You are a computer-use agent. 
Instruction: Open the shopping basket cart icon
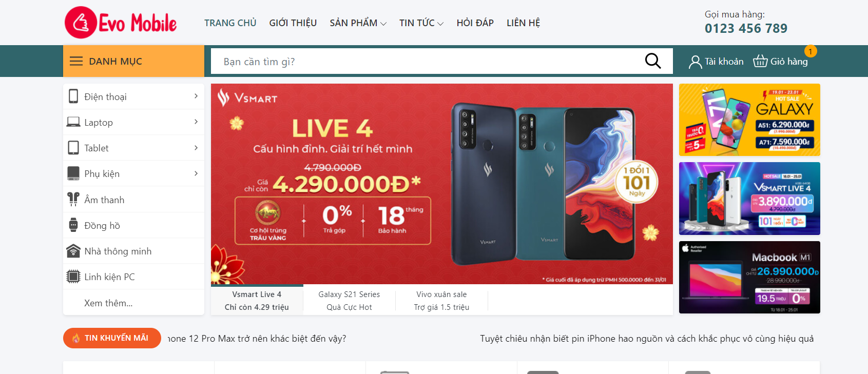coord(760,62)
